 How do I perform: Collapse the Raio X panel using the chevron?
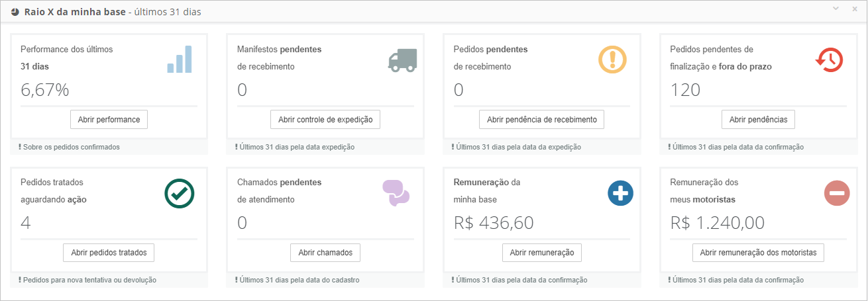click(x=836, y=8)
